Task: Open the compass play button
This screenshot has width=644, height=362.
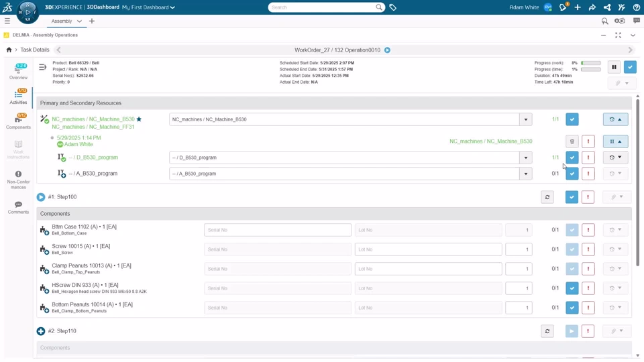Action: click(x=28, y=12)
